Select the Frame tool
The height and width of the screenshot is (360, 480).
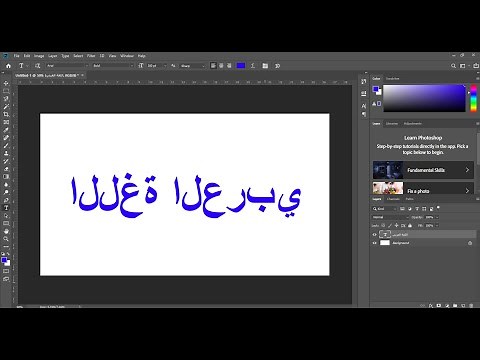(6, 122)
